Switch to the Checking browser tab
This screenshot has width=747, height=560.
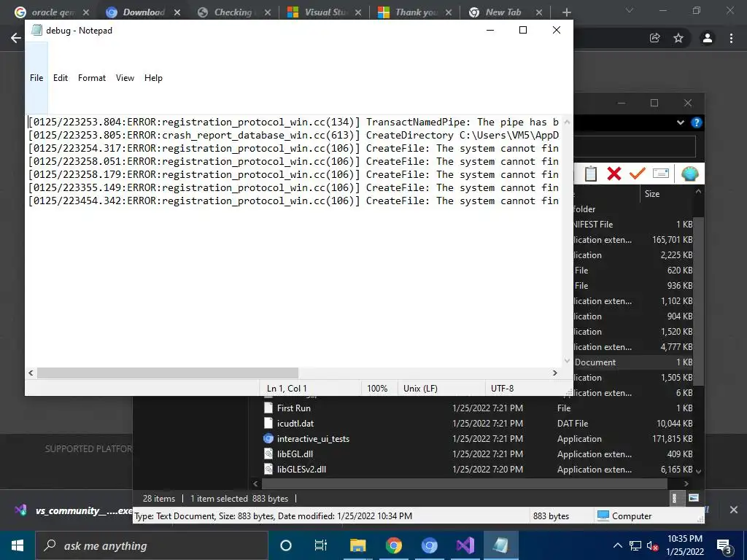tap(233, 12)
